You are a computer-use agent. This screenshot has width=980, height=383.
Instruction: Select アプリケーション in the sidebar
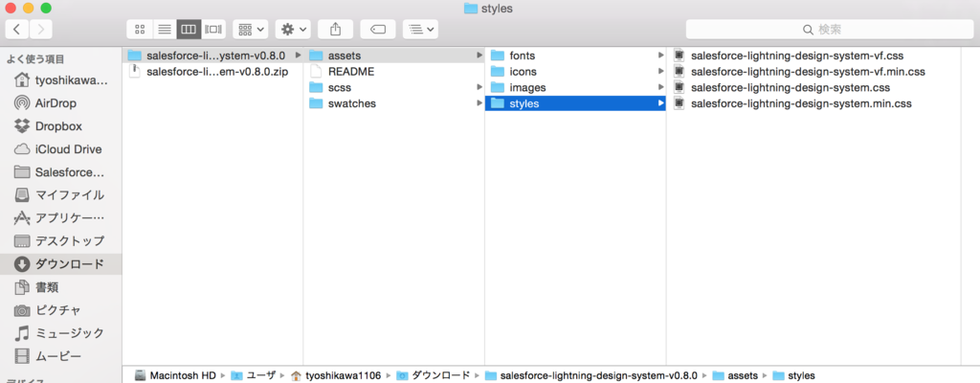pyautogui.click(x=61, y=217)
